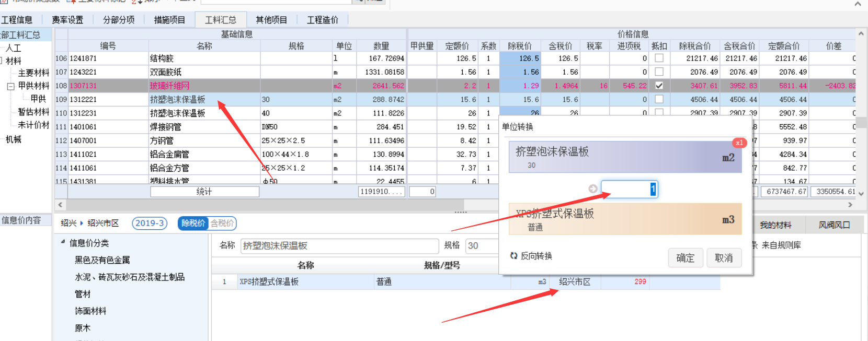Viewport: 868px width, 341px height.
Task: Check 抵扣 box in row 109 挤塑泡沫保温板
Action: click(x=659, y=99)
